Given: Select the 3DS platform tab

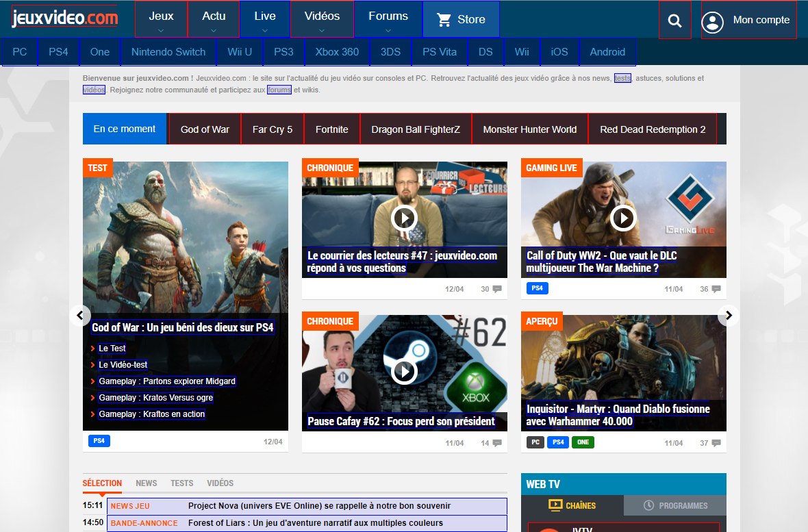Looking at the screenshot, I should (390, 51).
